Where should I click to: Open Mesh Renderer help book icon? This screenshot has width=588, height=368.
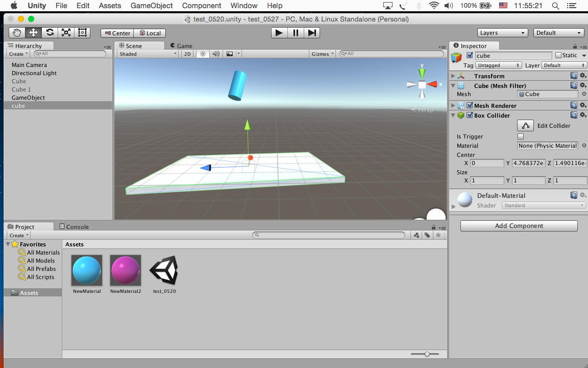[574, 105]
